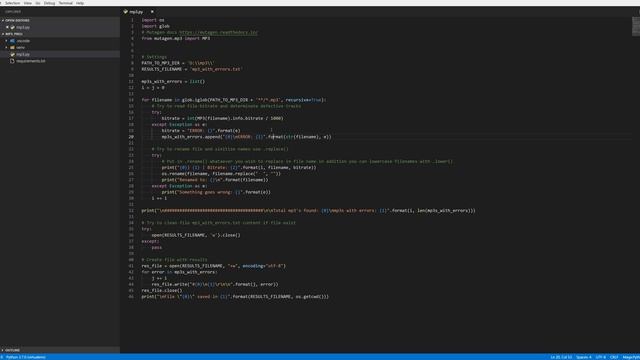Click the Explorer panel title
Image resolution: width=640 pixels, height=360 pixels.
(x=13, y=12)
